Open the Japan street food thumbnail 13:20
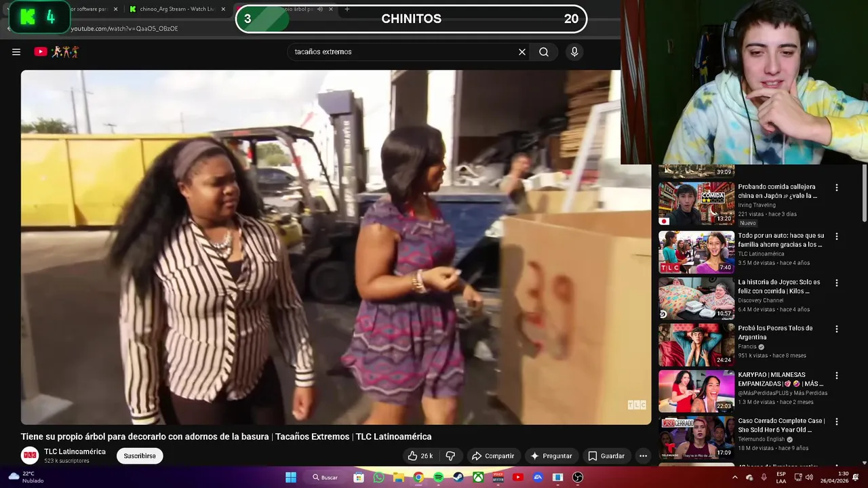The image size is (868, 488). pos(696,204)
